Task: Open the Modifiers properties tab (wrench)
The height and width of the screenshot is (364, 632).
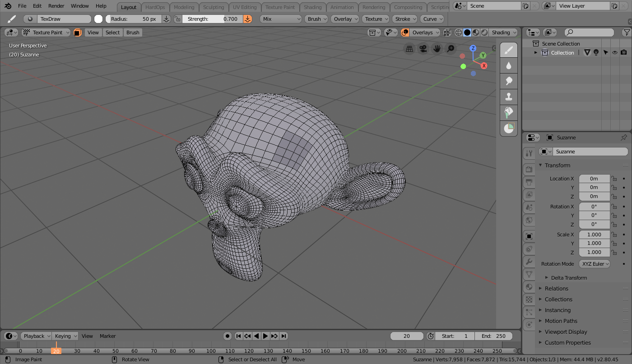Action: [529, 262]
